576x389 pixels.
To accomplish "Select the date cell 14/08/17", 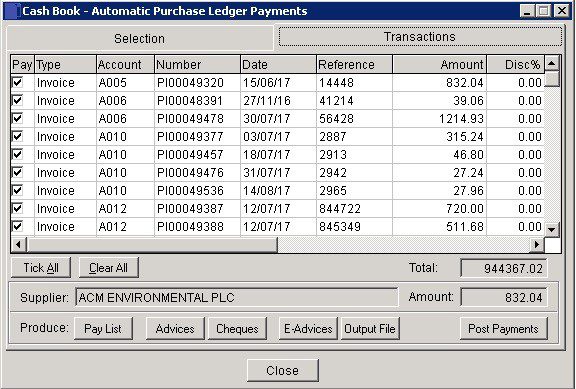I will tap(278, 190).
